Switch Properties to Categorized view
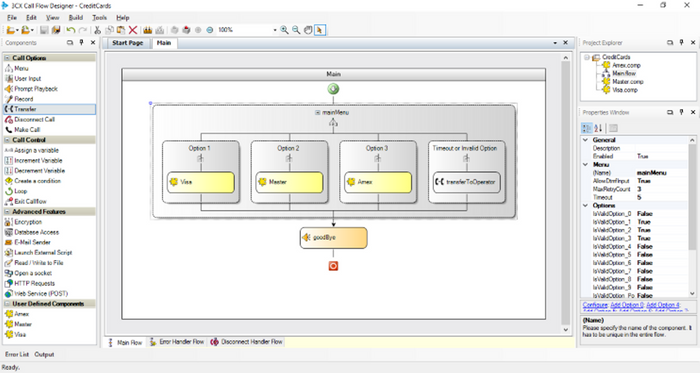 (587, 128)
